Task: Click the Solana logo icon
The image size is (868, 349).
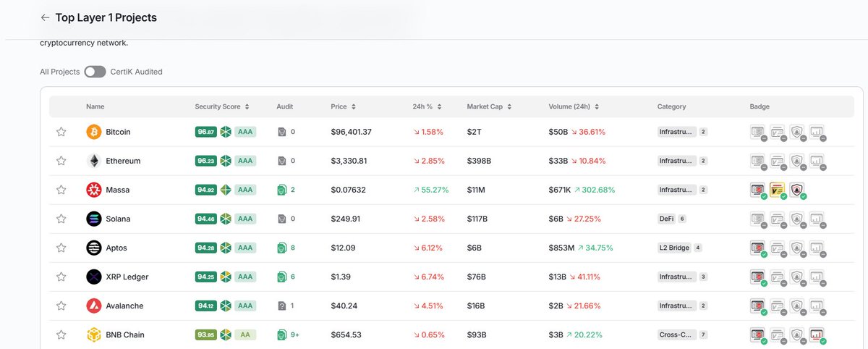Action: point(93,219)
